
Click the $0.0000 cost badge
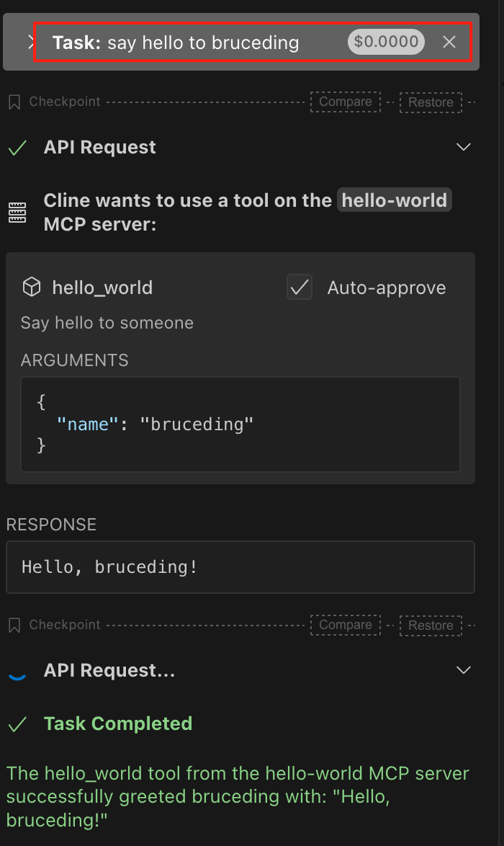click(386, 42)
